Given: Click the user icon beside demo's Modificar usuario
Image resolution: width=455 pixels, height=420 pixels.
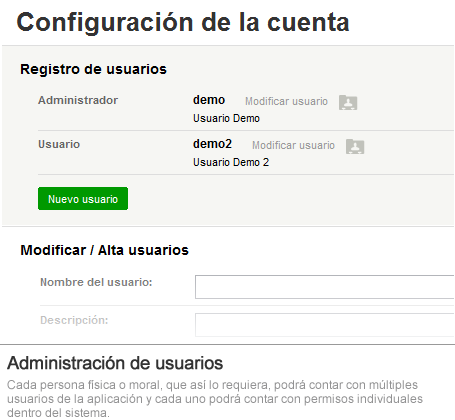Looking at the screenshot, I should click(x=348, y=102).
